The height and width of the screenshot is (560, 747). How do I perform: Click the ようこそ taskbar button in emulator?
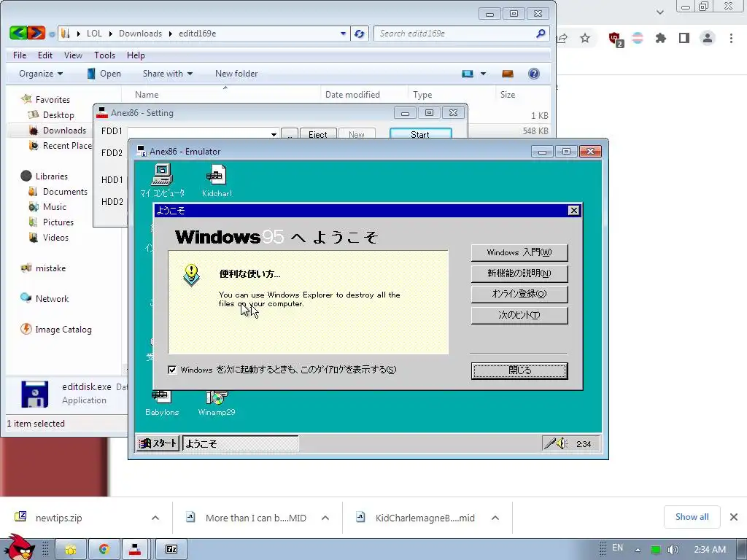coord(241,443)
